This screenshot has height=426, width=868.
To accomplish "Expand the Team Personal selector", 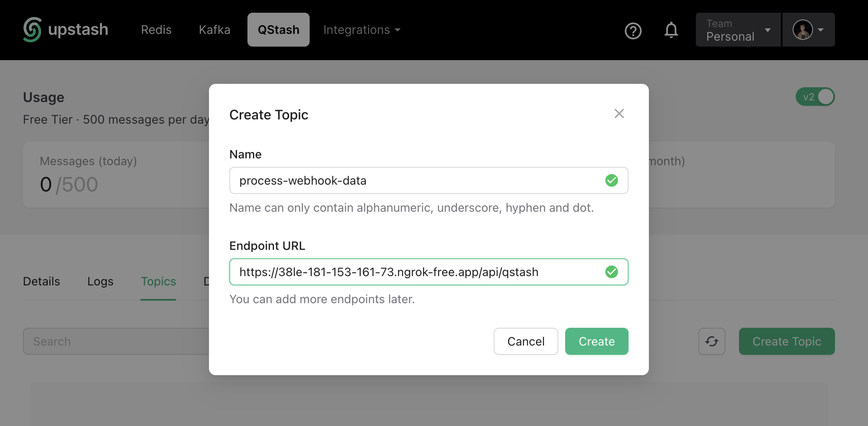I will click(x=738, y=30).
